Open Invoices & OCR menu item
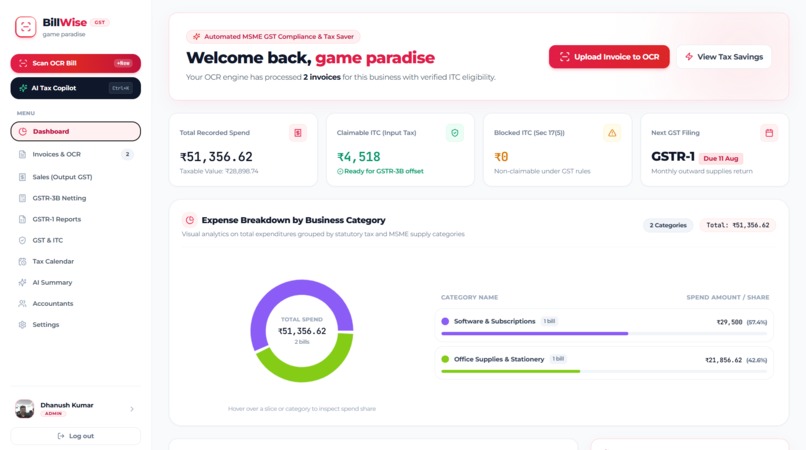Viewport: 806px width, 450px height. (76, 154)
